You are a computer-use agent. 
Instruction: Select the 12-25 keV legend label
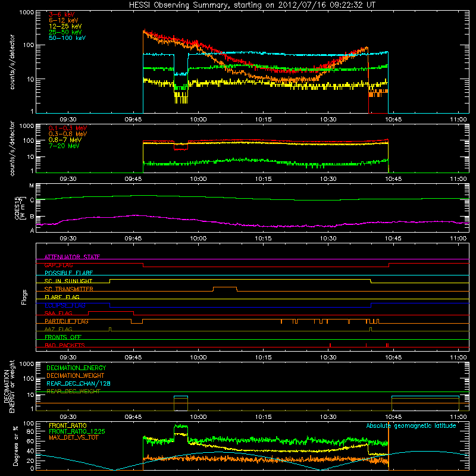(x=65, y=26)
